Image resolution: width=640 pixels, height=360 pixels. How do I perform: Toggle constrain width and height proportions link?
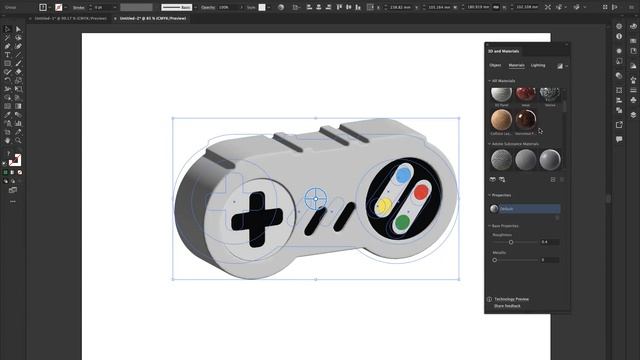(x=496, y=7)
